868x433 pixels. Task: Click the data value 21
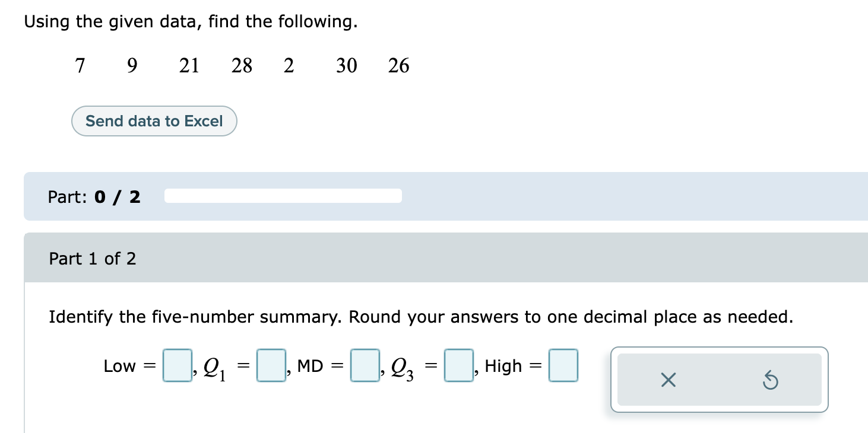click(189, 65)
